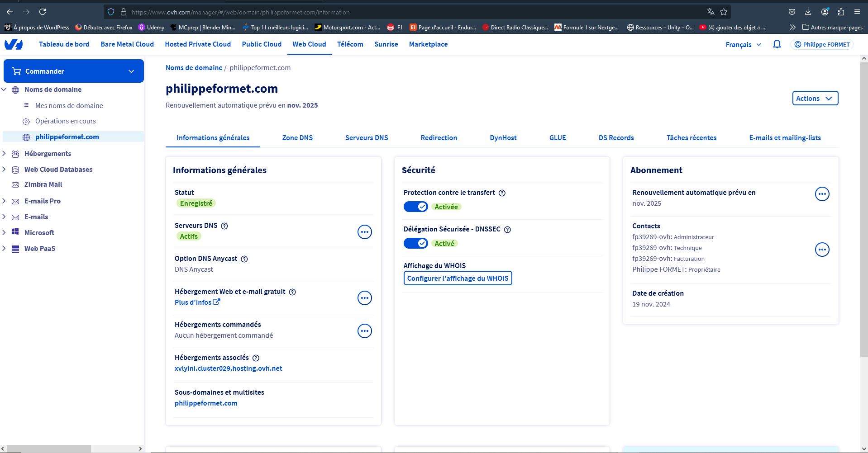Click help icon beside DNSSEC label
The height and width of the screenshot is (453, 868).
point(507,230)
